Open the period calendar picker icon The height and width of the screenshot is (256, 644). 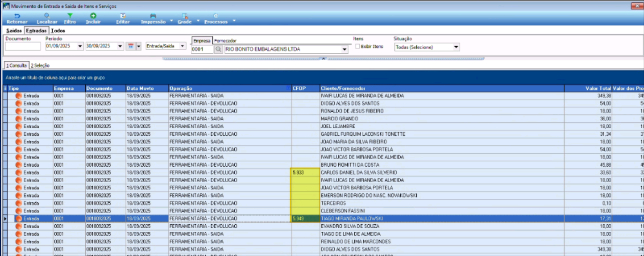pos(131,46)
